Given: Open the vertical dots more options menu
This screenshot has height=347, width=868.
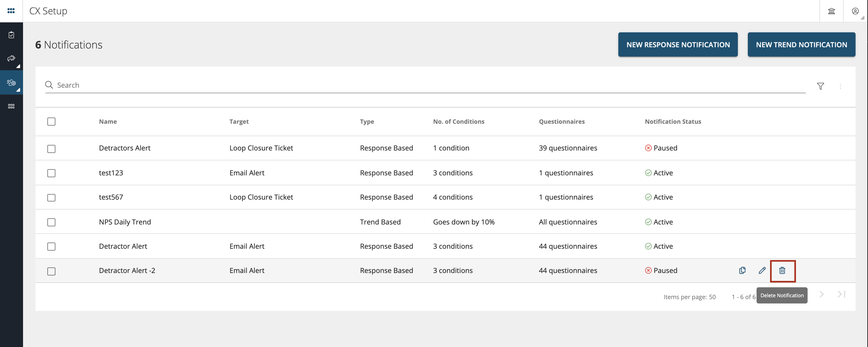Looking at the screenshot, I should [840, 86].
